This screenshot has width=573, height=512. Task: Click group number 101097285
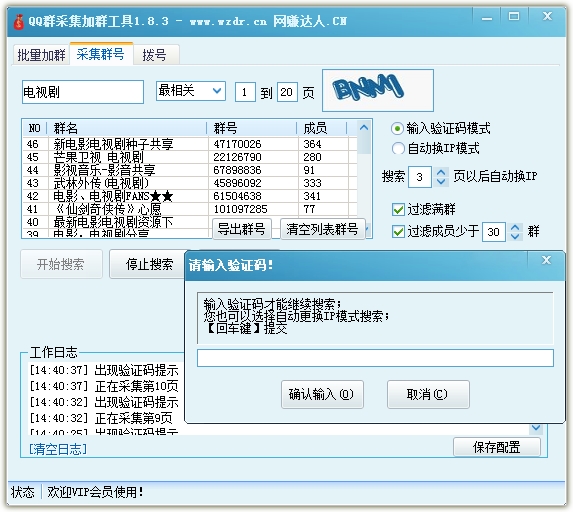(240, 209)
